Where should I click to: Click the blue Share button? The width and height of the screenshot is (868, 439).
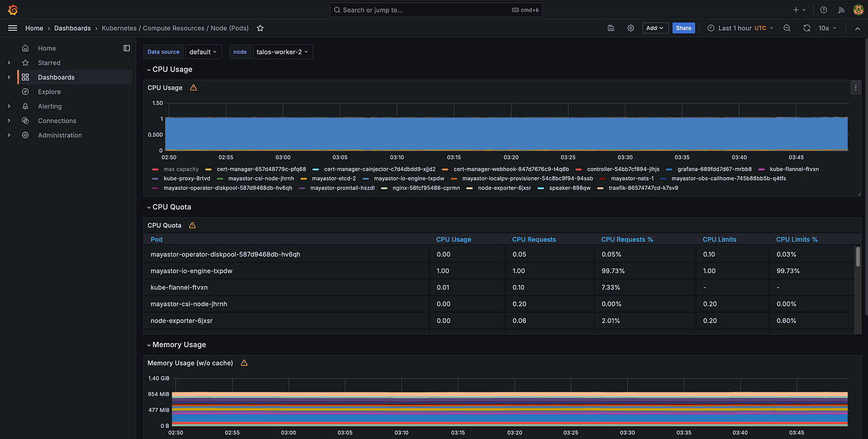click(683, 28)
